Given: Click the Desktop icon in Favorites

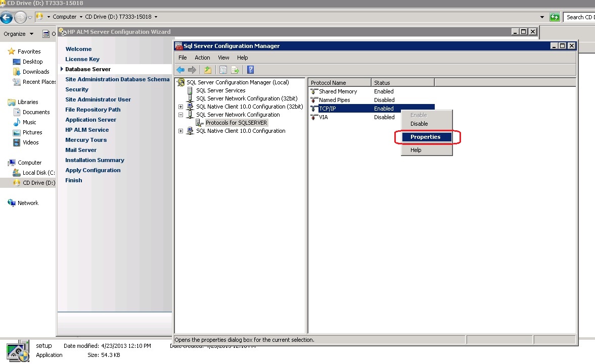Looking at the screenshot, I should 17,62.
